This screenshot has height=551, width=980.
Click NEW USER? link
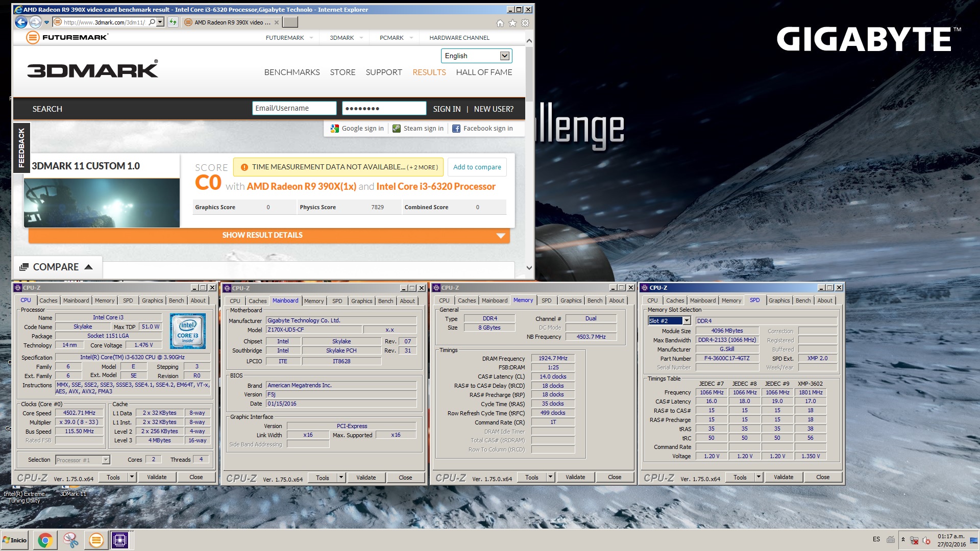point(494,109)
